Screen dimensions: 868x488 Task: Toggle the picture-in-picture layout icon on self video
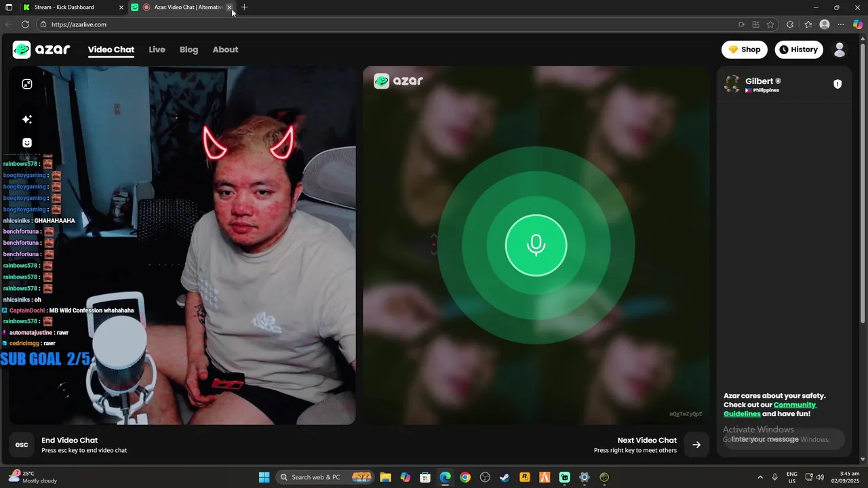27,84
